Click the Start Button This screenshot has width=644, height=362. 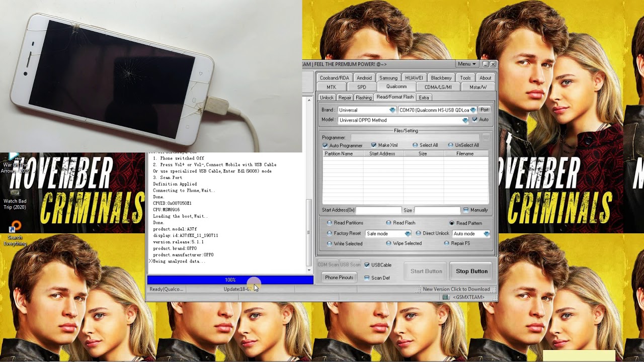(x=426, y=271)
